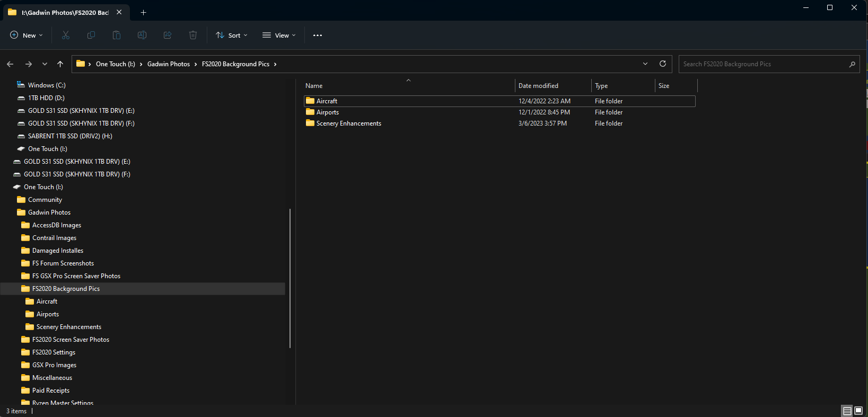Cut the selected item using the scissors icon

[x=66, y=35]
